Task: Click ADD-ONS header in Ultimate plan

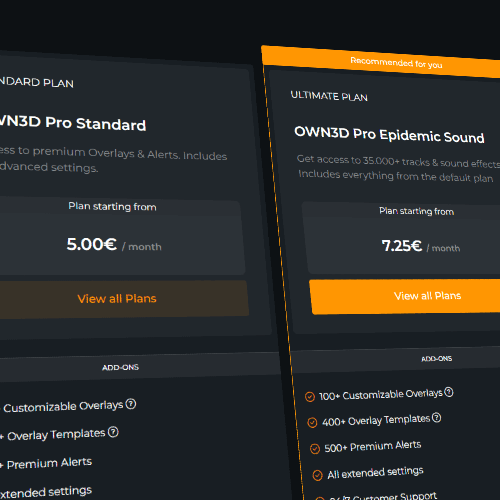Action: pos(437,359)
